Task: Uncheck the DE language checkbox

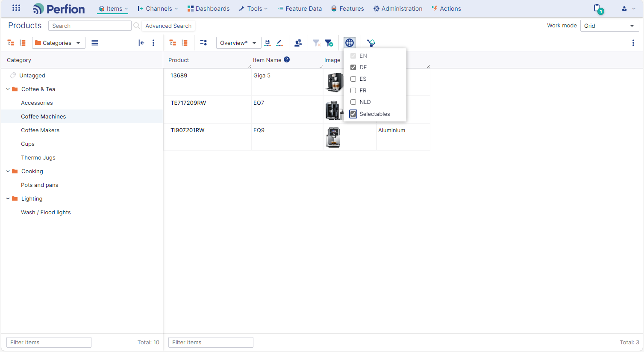Action: 353,67
